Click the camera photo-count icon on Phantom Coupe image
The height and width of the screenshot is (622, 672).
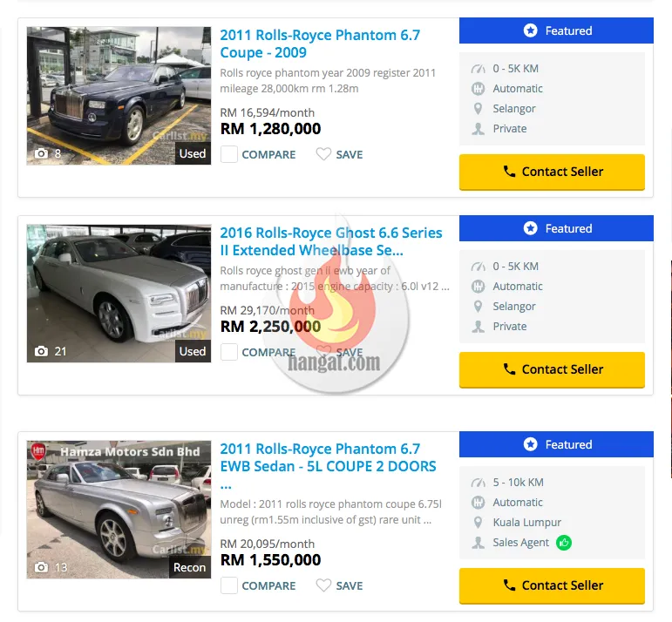point(41,153)
